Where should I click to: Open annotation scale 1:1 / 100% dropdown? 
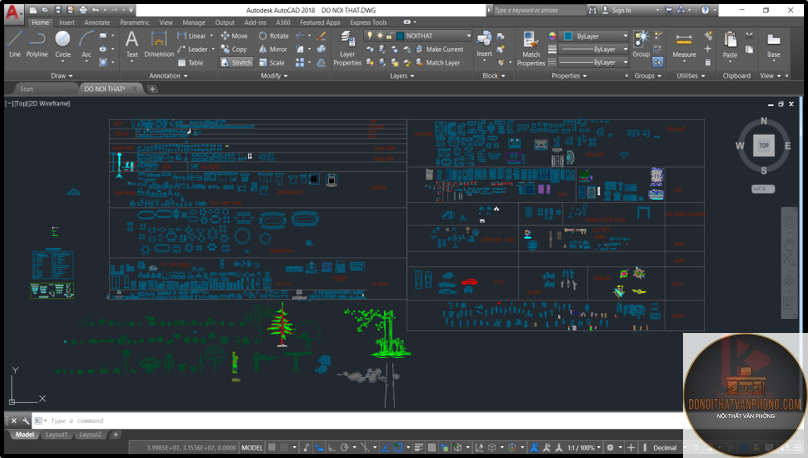click(x=584, y=447)
